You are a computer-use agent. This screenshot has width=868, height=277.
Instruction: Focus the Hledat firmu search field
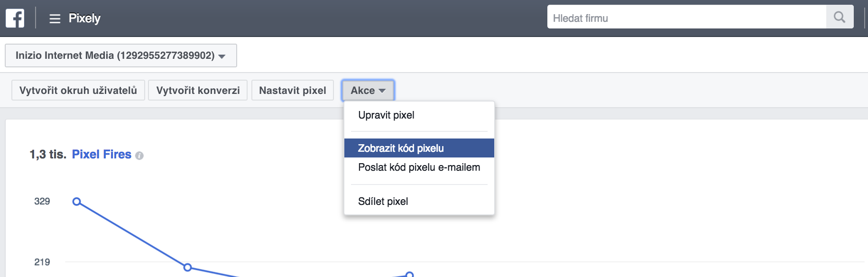tap(687, 17)
